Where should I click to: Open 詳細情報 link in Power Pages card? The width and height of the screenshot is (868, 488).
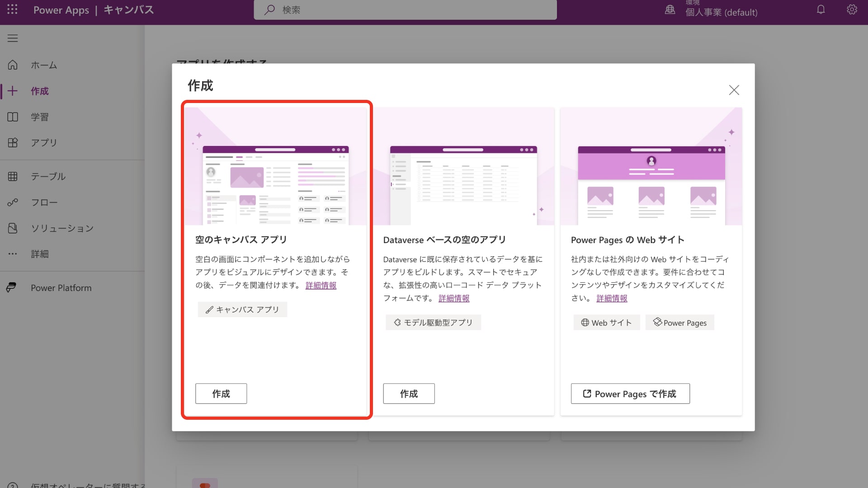(612, 298)
